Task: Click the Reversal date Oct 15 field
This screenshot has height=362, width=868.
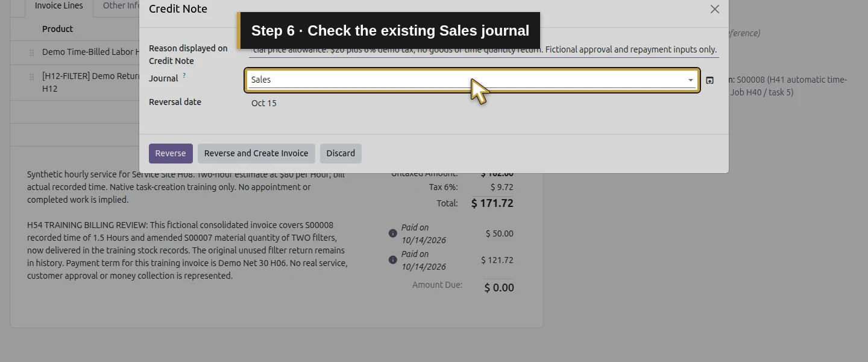Action: point(264,103)
